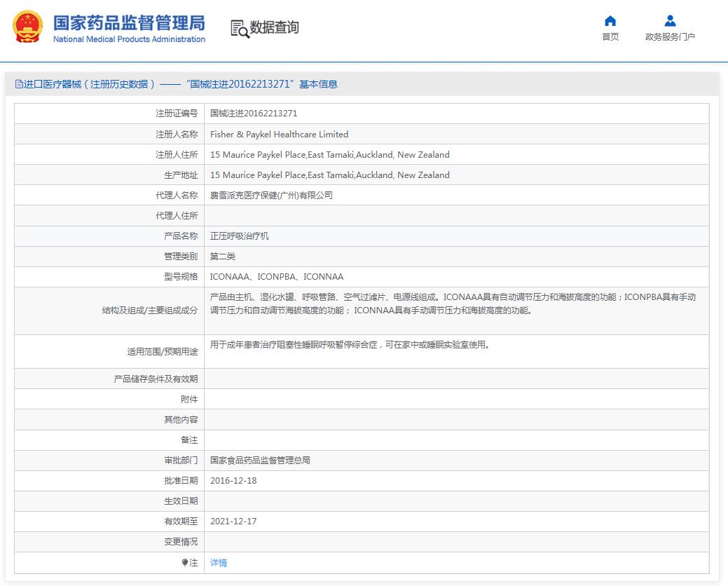Screen dimensions: 728x586
Task: Select the registration number 国械注进20162213271 value
Action: coord(254,114)
